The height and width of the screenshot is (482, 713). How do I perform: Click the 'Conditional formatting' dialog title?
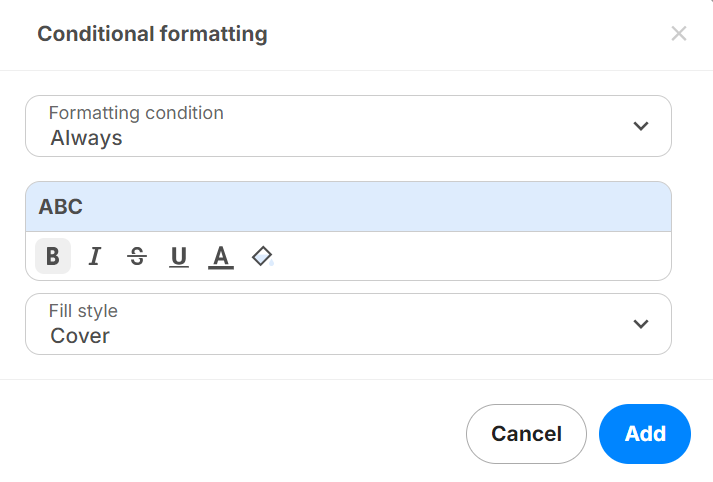tap(152, 34)
